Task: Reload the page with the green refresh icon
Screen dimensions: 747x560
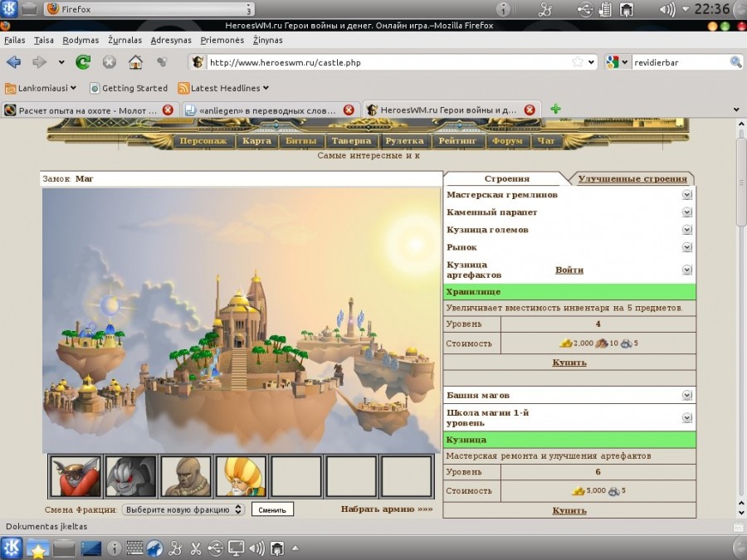Action: (x=83, y=62)
